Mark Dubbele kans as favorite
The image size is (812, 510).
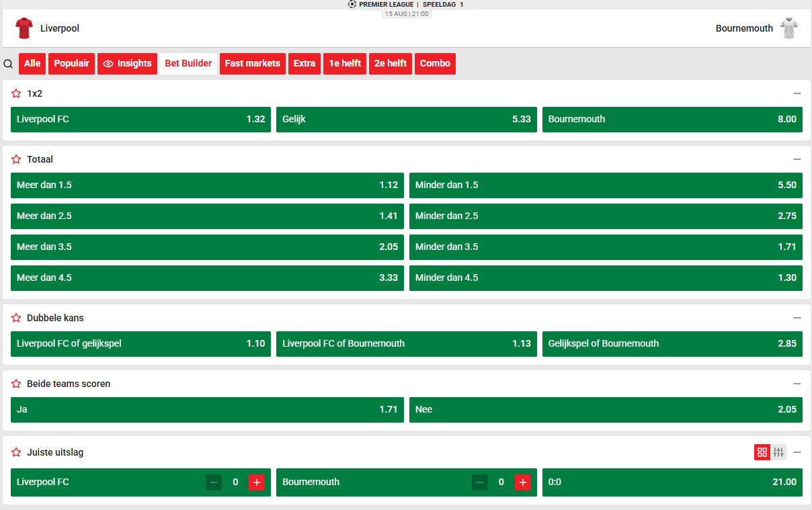coord(16,318)
